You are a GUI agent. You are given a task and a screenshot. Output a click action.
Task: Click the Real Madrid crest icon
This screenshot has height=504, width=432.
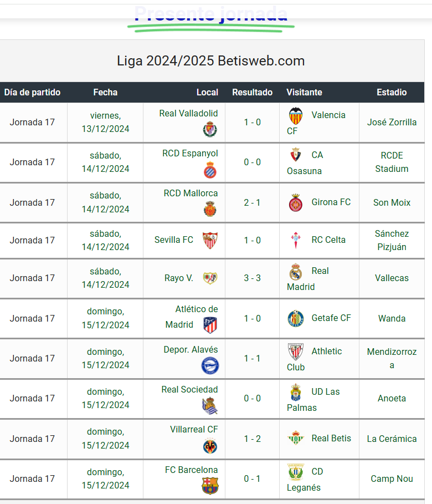click(x=296, y=271)
